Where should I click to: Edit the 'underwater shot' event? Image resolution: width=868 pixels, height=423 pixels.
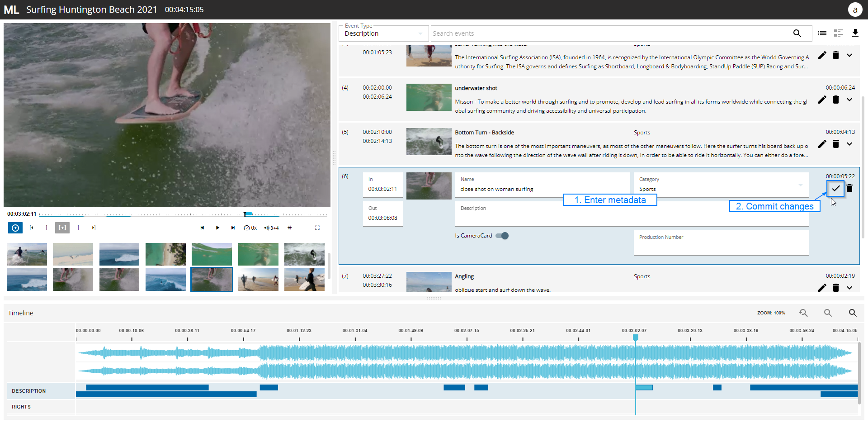pyautogui.click(x=822, y=100)
